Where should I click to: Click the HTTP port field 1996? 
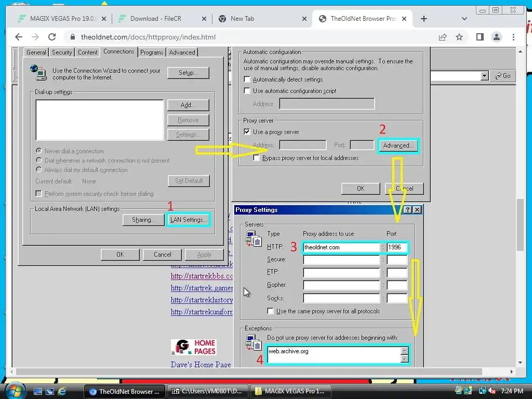pyautogui.click(x=396, y=247)
